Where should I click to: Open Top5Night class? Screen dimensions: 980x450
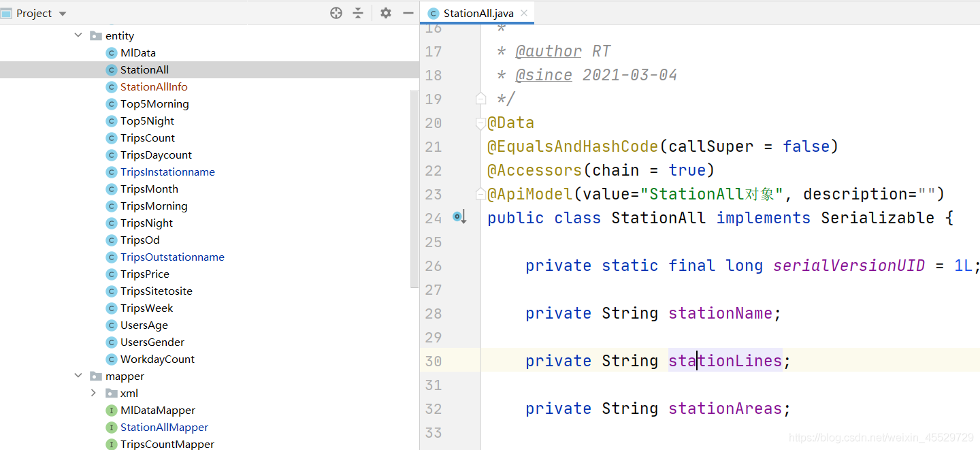click(x=147, y=120)
